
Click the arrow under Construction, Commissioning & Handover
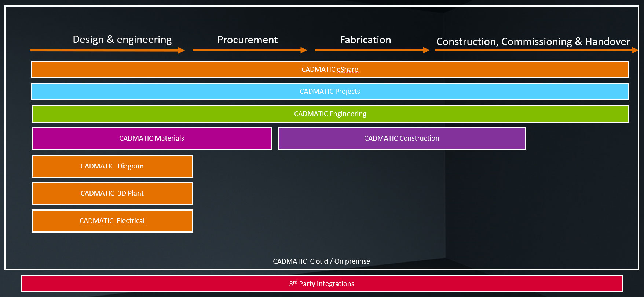[535, 50]
